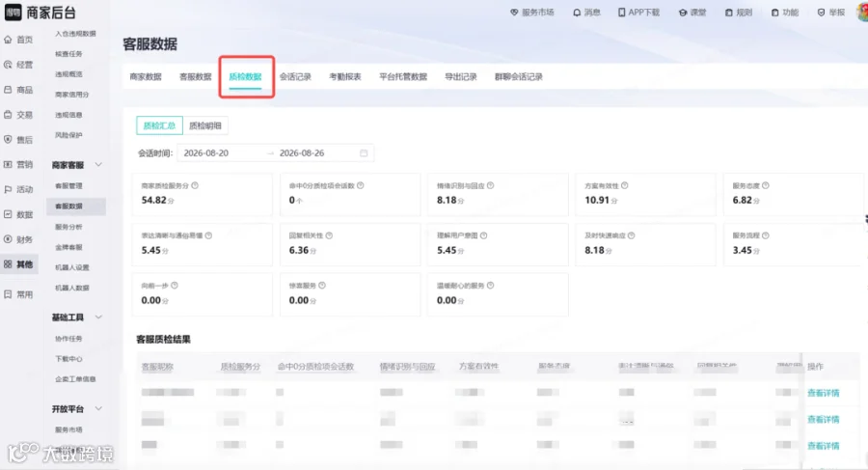Click the 举报 shield icon at top

[821, 13]
